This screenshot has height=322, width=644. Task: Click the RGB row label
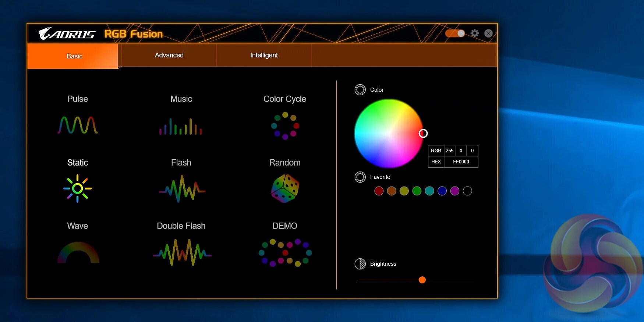(436, 151)
